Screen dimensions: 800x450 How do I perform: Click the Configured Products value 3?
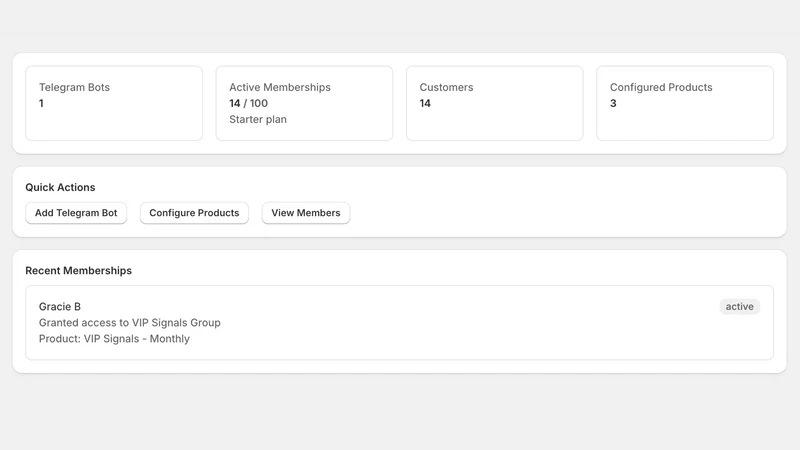(x=613, y=103)
